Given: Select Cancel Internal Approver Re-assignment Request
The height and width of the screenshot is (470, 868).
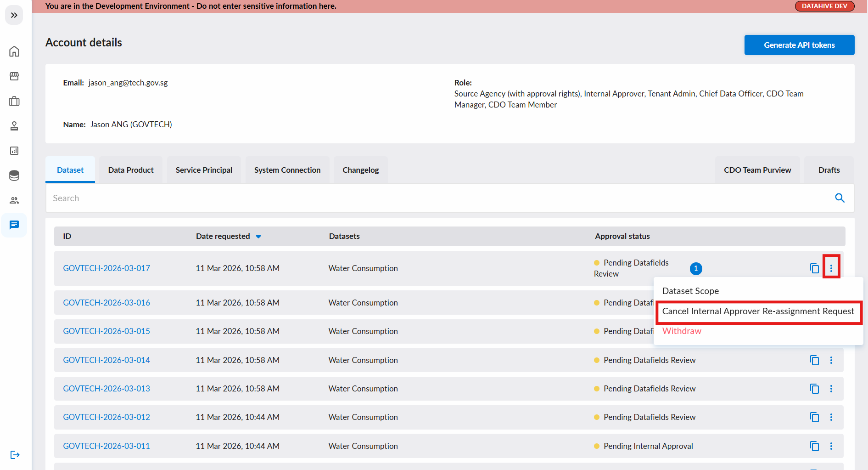Looking at the screenshot, I should click(758, 311).
